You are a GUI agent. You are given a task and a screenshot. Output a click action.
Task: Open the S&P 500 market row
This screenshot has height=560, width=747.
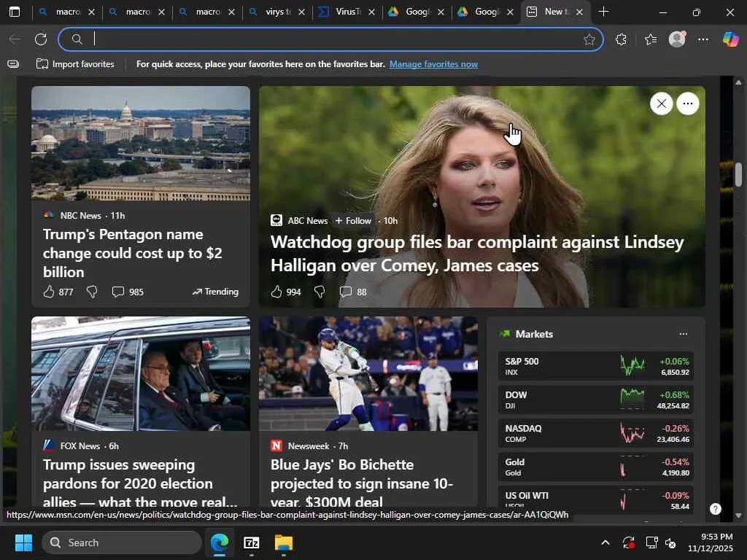pyautogui.click(x=595, y=366)
